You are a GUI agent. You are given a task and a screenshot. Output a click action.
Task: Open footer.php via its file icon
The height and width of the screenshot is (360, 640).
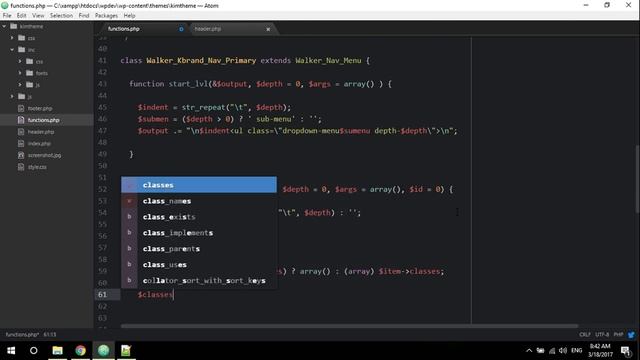(x=21, y=109)
